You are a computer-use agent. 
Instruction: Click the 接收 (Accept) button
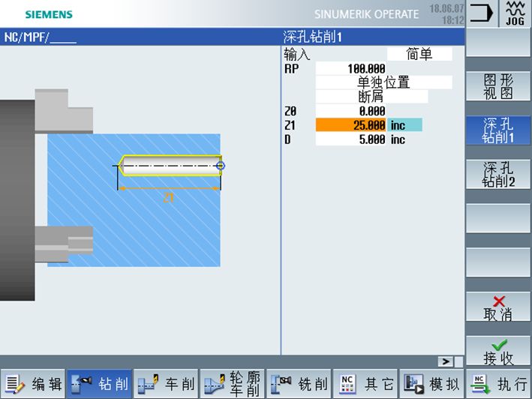click(x=498, y=351)
